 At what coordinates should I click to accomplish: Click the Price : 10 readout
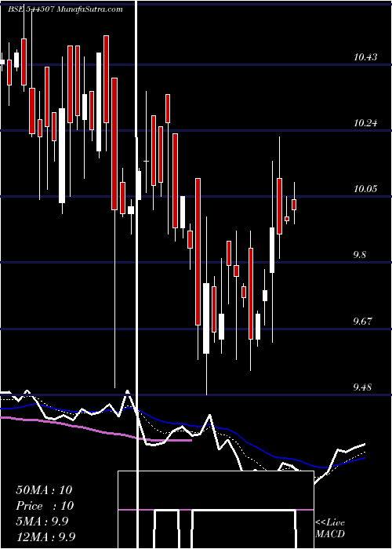point(45,506)
